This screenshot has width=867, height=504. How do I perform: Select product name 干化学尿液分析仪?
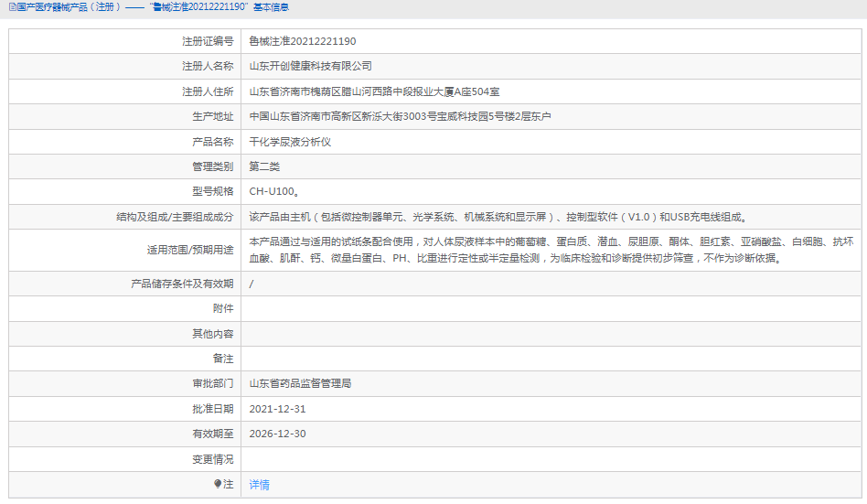coord(290,142)
